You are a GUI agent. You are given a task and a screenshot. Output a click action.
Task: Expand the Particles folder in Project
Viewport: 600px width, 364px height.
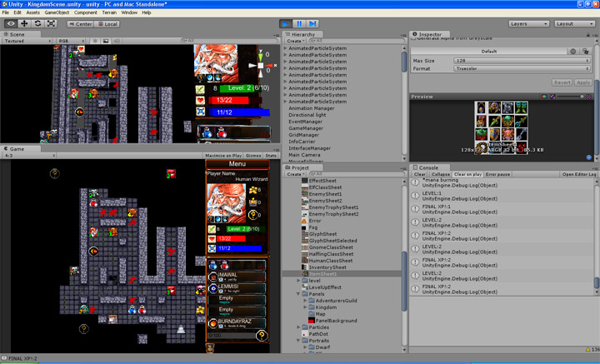pyautogui.click(x=298, y=327)
